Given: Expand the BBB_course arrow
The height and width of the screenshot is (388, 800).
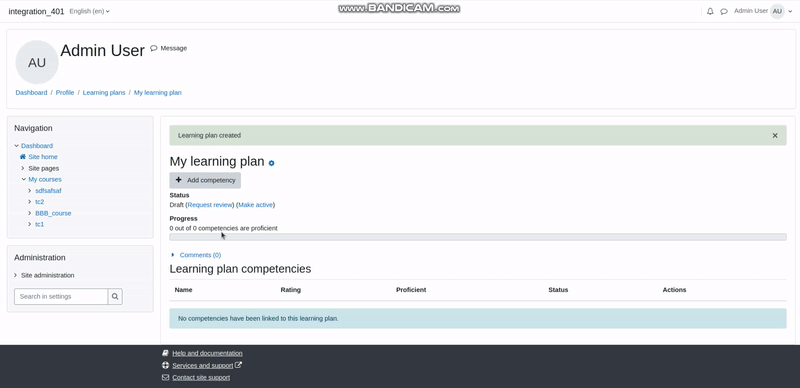Looking at the screenshot, I should (30, 213).
